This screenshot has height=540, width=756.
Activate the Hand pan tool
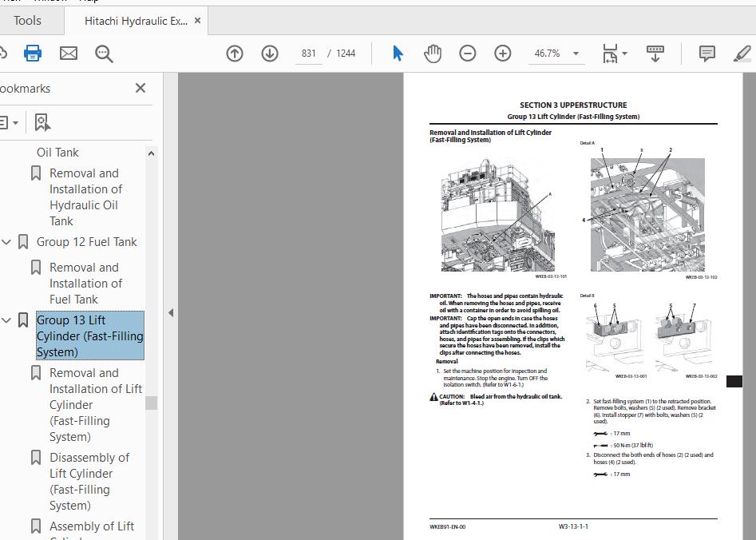432,54
